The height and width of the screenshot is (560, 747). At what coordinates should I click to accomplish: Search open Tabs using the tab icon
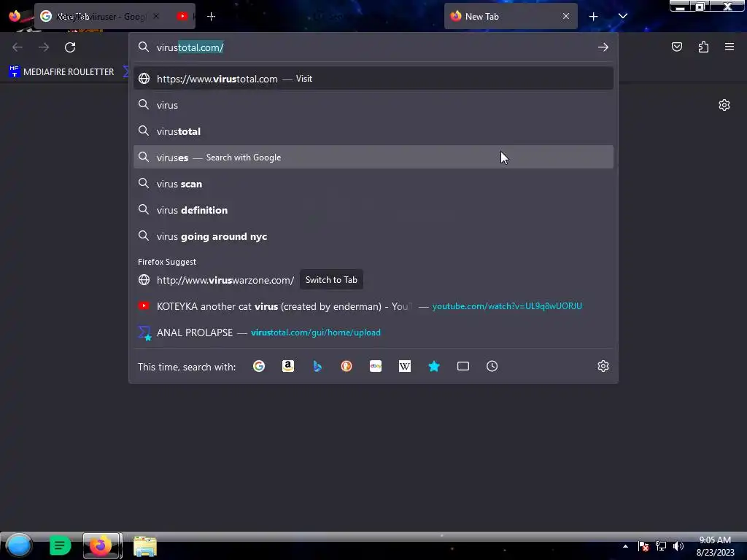[x=463, y=366]
